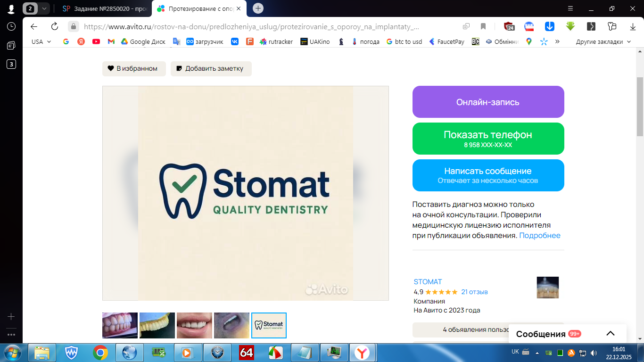The height and width of the screenshot is (362, 644).
Task: Open Windows Explorer from taskbar
Action: click(42, 353)
